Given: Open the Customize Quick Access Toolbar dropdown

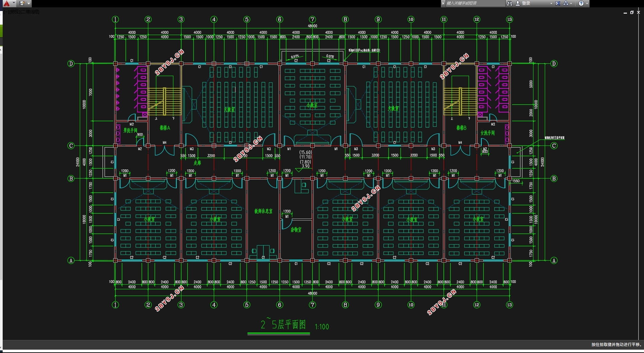Looking at the screenshot, I should coord(29,3).
